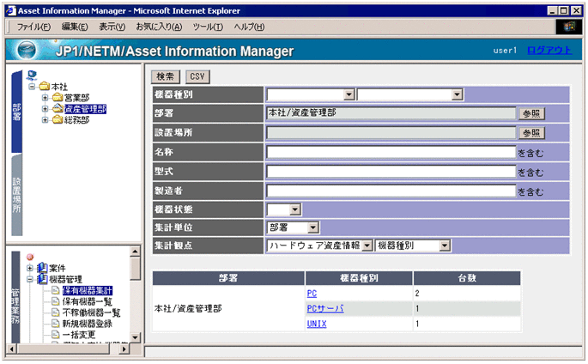
Task: Open the 集計単位 dropdown showing 部署
Action: [x=312, y=227]
